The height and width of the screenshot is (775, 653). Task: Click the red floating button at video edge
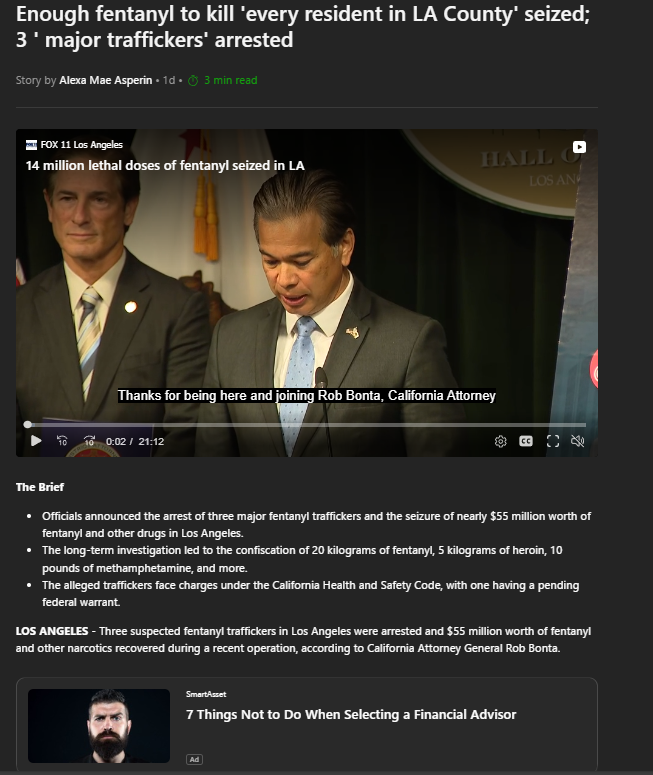594,370
